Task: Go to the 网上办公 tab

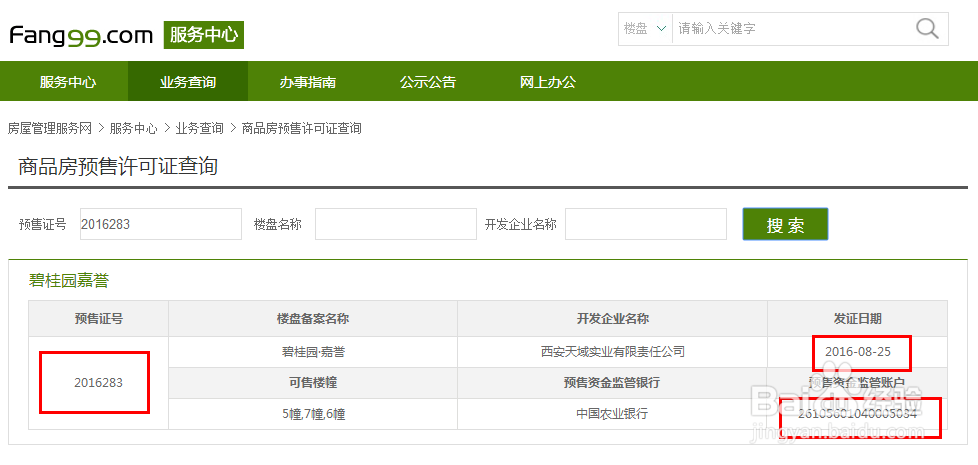Action: pos(548,82)
